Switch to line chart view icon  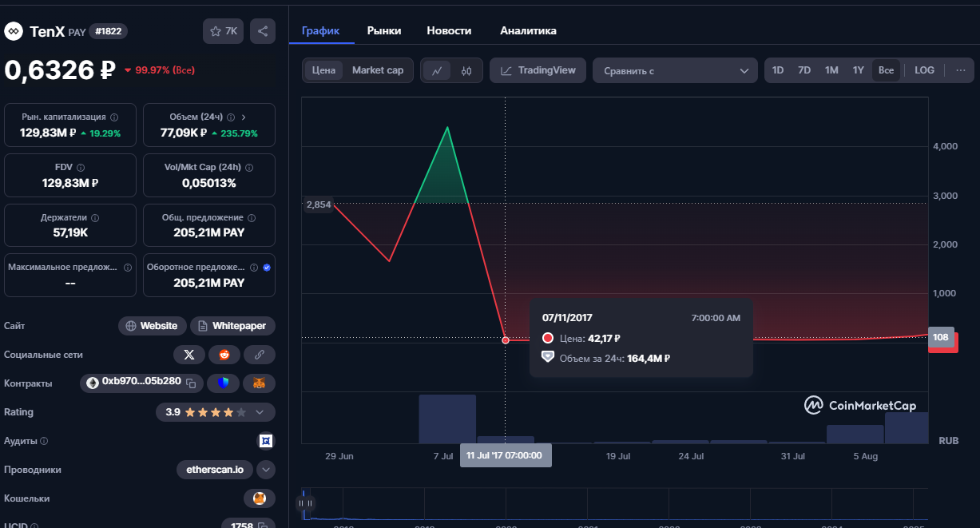(437, 70)
